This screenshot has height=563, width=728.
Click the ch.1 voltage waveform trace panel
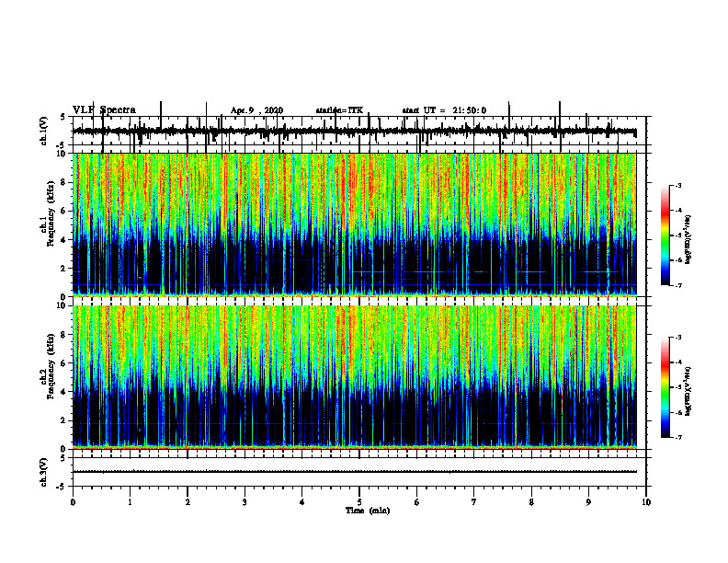tap(359, 131)
